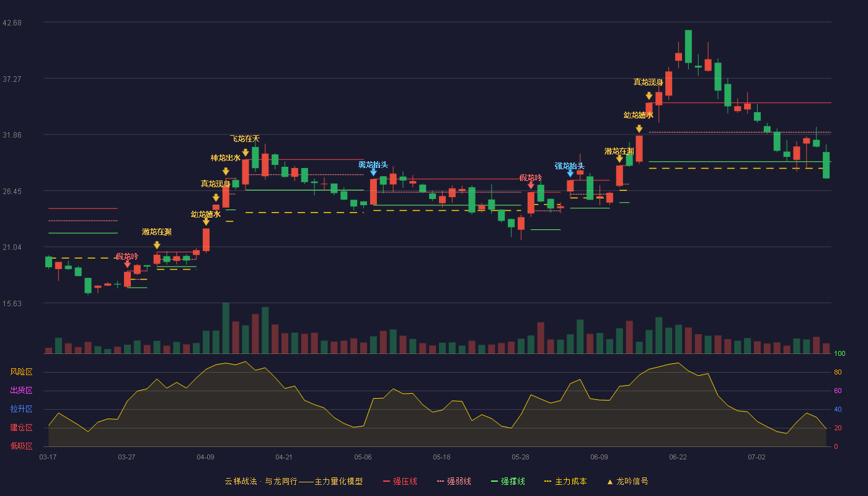Click the 风险区 zone label

(21, 372)
